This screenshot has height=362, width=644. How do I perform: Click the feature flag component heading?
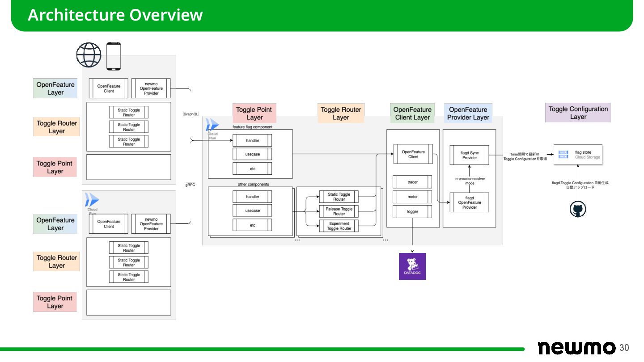tap(252, 127)
